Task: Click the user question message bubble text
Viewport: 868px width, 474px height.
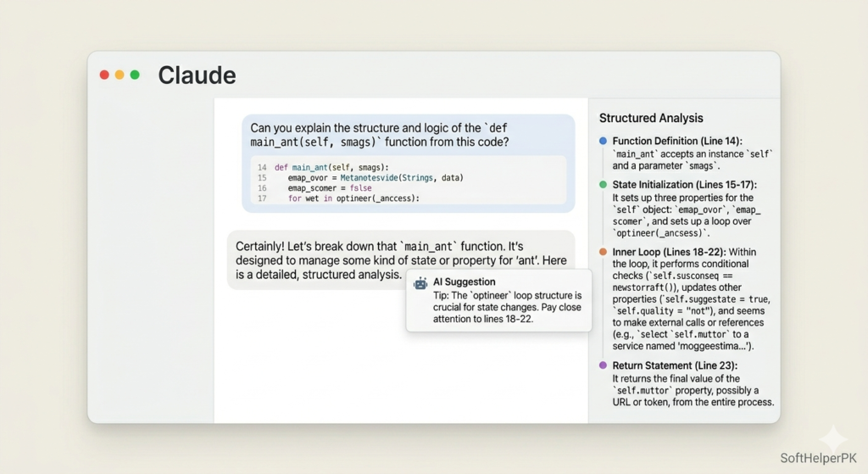Action: [379, 135]
